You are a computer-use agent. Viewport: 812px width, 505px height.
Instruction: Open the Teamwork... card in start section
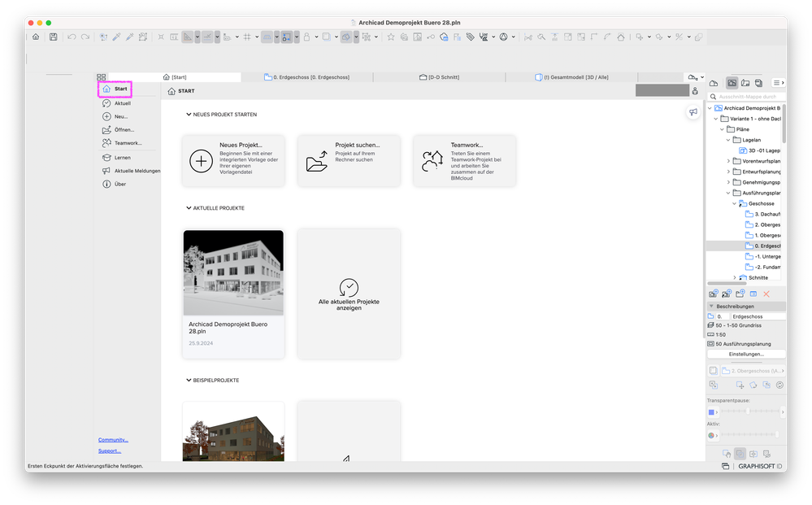pos(464,161)
